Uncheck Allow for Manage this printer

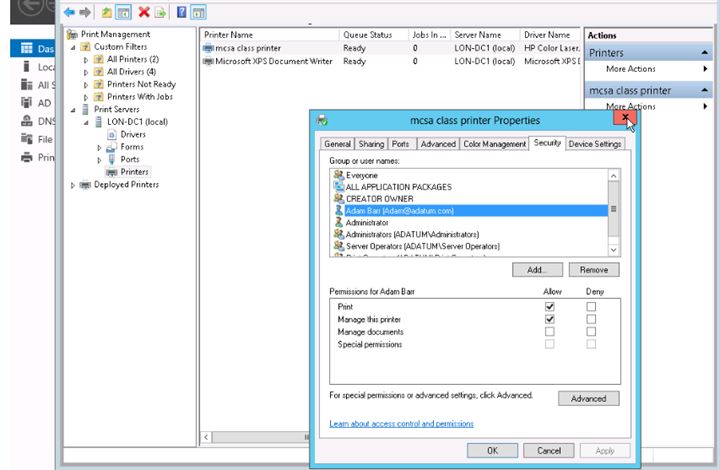pos(549,319)
